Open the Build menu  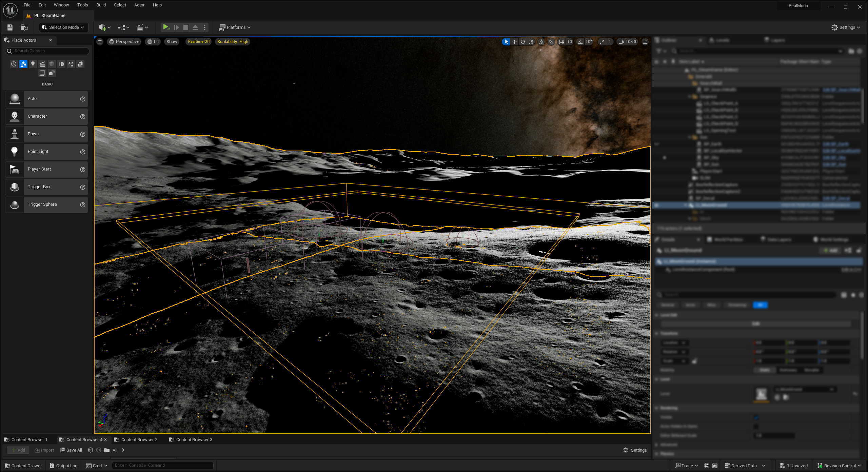click(x=101, y=5)
